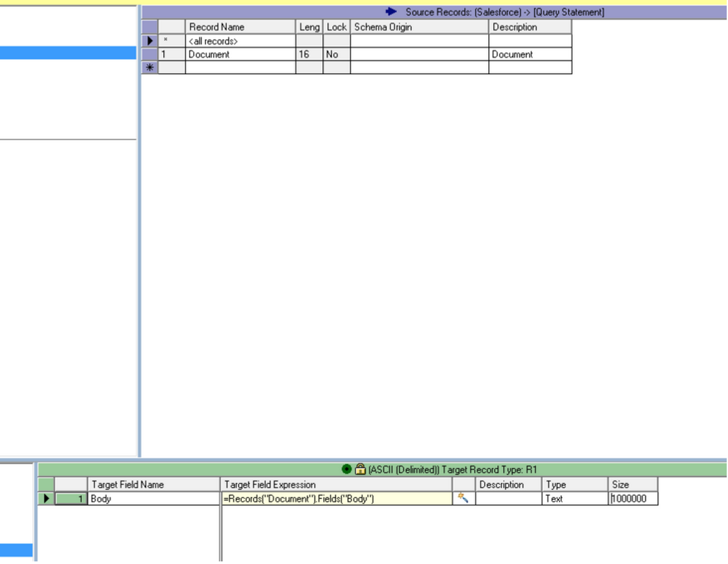Select the Document record name cell
The width and height of the screenshot is (728, 564).
[x=240, y=55]
